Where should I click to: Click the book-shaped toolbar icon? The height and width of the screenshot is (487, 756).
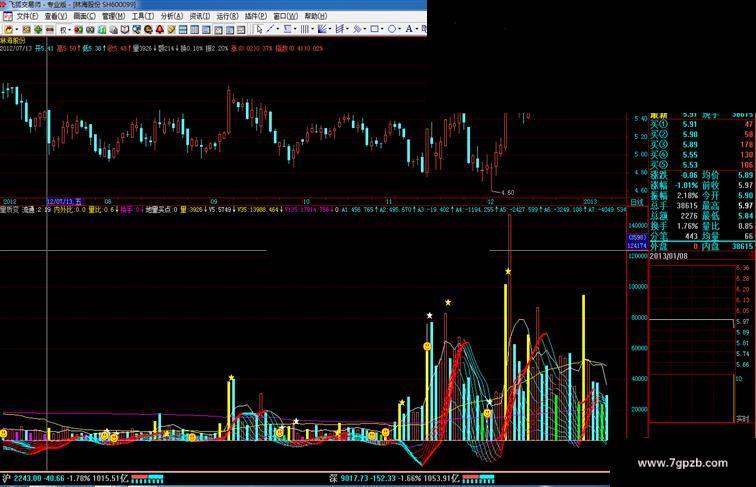[124, 29]
